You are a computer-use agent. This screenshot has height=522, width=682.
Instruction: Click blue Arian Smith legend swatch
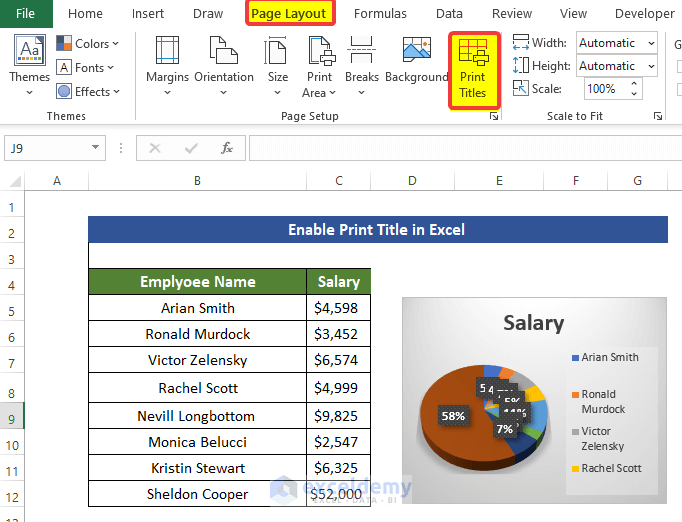(x=575, y=358)
